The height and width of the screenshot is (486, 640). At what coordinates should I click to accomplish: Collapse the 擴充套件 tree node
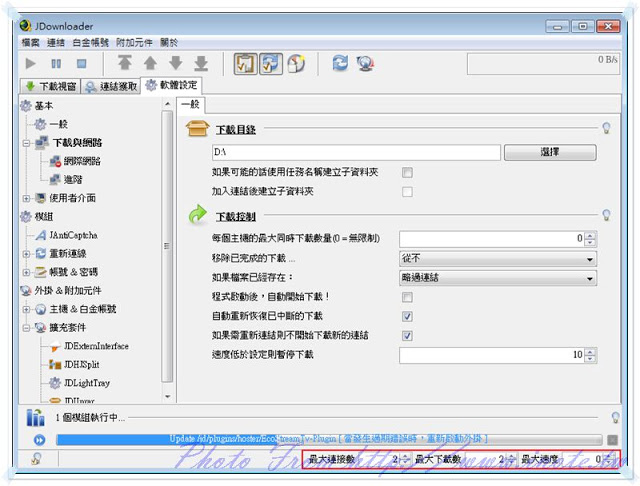click(x=27, y=328)
